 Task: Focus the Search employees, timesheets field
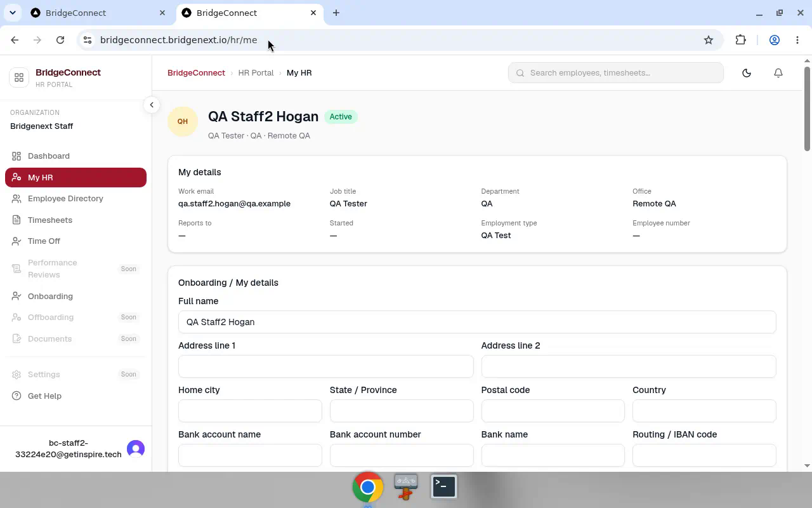coord(615,73)
